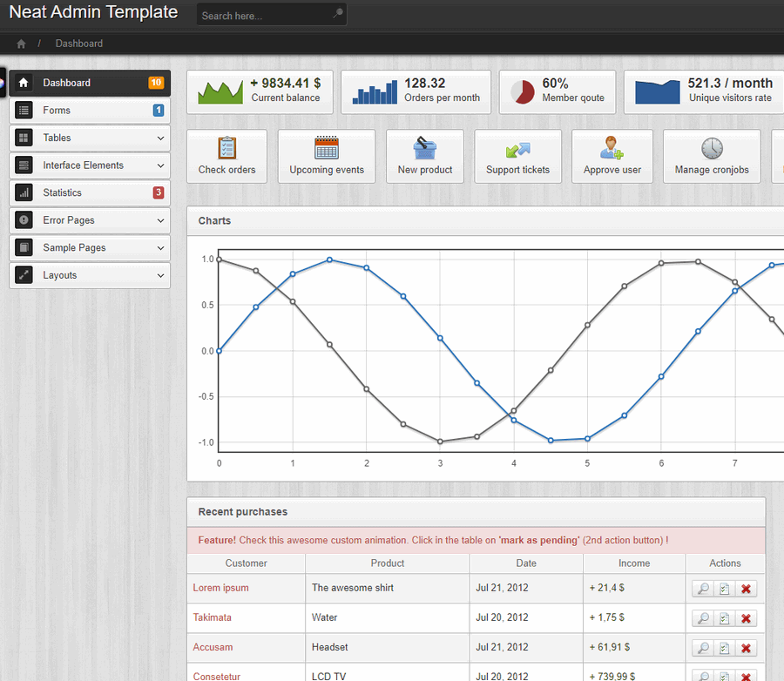Viewport: 784px width, 681px height.
Task: Open the Forms sidebar item
Action: click(x=57, y=111)
